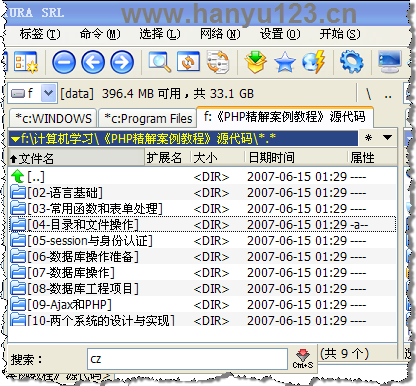Switch to the *c:Program Files tab
Screen dimensions: 416x386
tap(148, 118)
